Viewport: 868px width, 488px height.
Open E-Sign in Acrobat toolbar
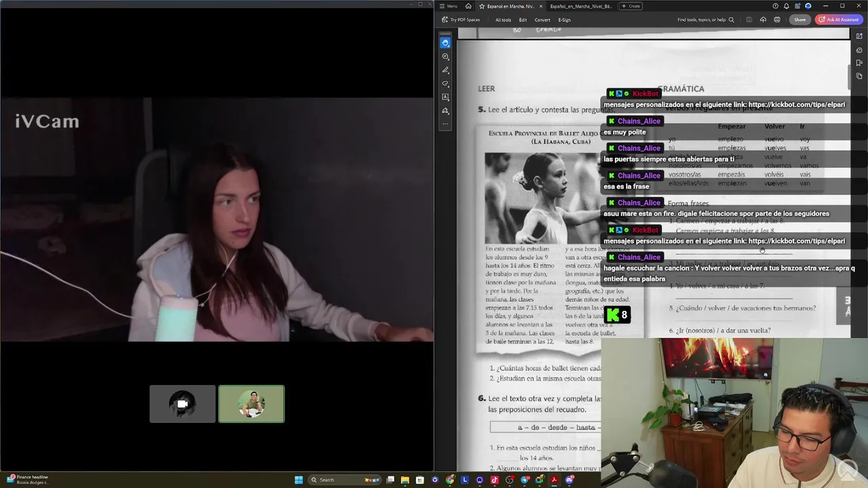[x=564, y=20]
